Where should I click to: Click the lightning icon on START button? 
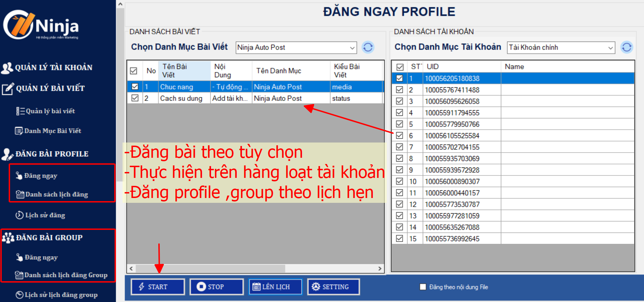142,287
